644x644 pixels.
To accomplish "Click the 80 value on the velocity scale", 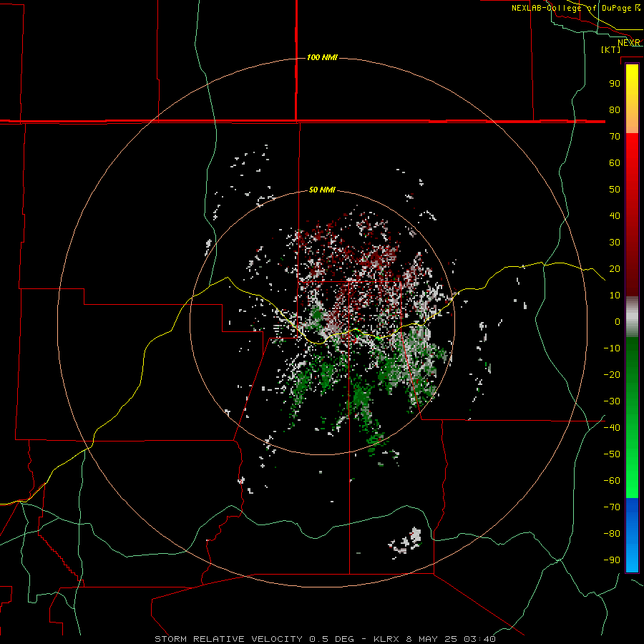I will 615,109.
